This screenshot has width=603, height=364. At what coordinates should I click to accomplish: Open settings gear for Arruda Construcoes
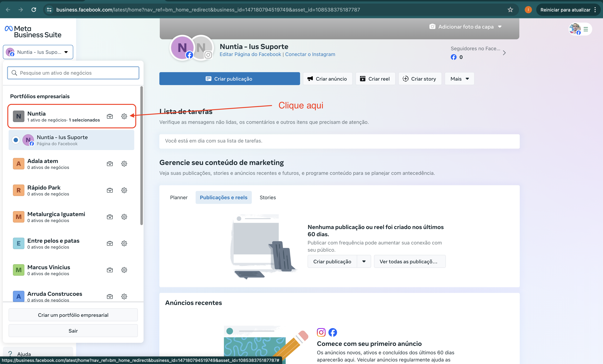[124, 297]
